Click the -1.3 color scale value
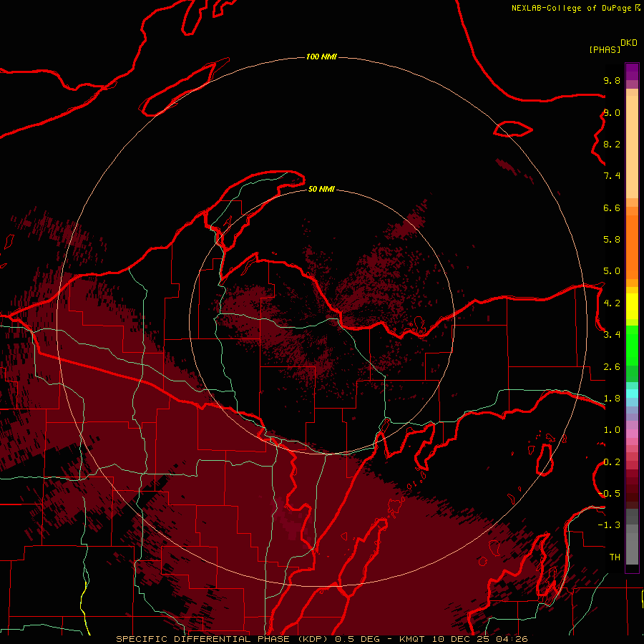Image resolution: width=644 pixels, height=644 pixels. [x=610, y=525]
